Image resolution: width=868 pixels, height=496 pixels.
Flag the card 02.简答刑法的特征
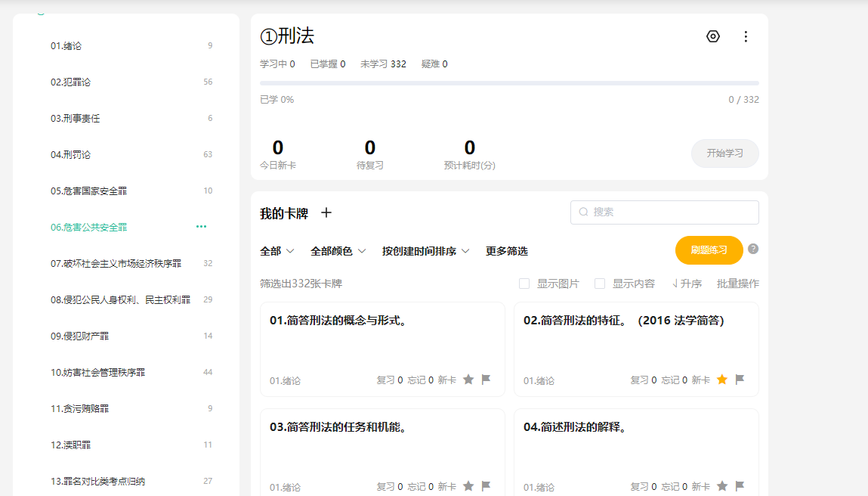[x=740, y=380]
